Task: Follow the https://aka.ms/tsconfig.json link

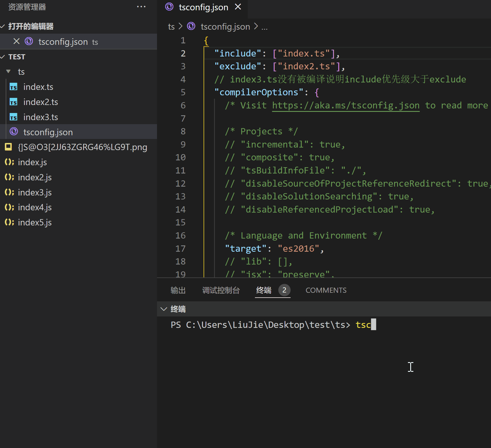Action: (x=346, y=105)
